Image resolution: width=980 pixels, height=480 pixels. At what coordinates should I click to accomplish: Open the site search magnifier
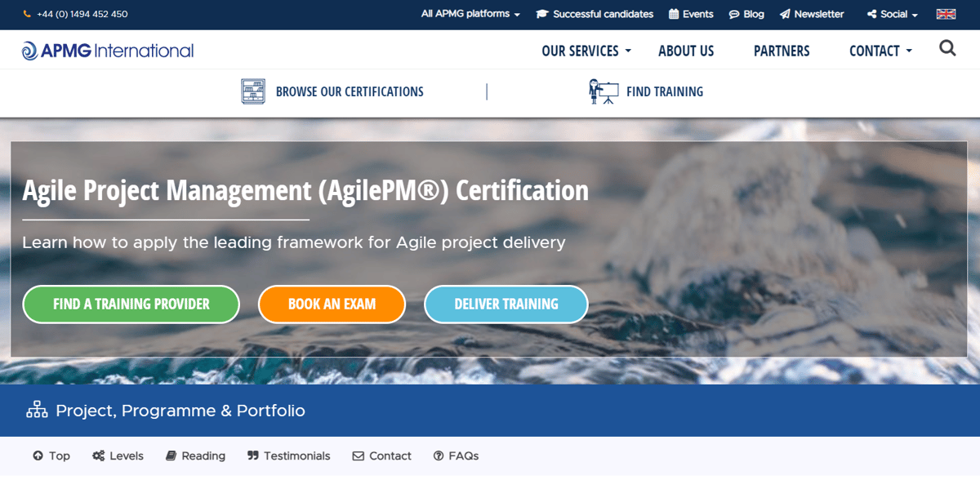point(947,48)
